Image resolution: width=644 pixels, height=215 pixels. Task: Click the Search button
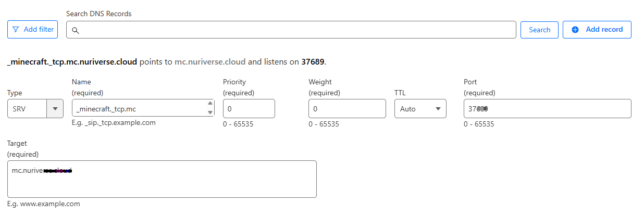539,30
